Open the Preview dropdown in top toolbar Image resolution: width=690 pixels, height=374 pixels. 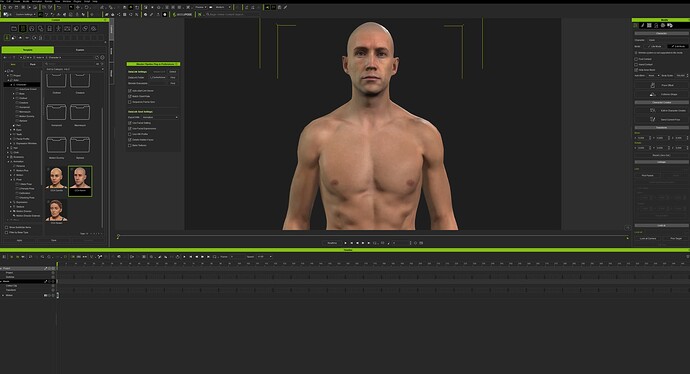coord(201,7)
